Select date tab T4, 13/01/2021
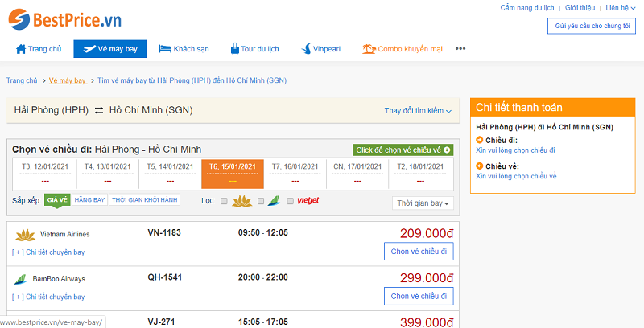Screen dimensions: 644x328 pyautogui.click(x=108, y=174)
